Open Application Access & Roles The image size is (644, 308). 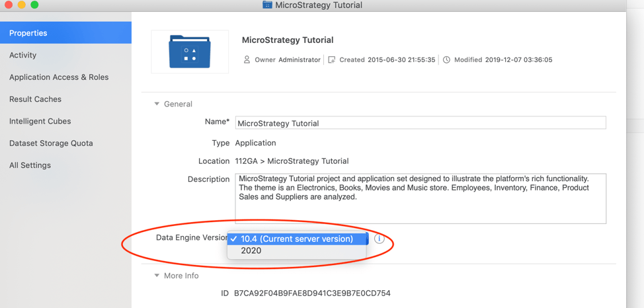click(59, 77)
